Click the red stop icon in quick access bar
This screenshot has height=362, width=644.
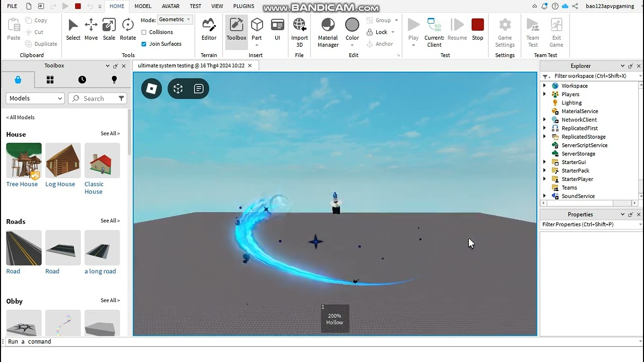pos(78,6)
